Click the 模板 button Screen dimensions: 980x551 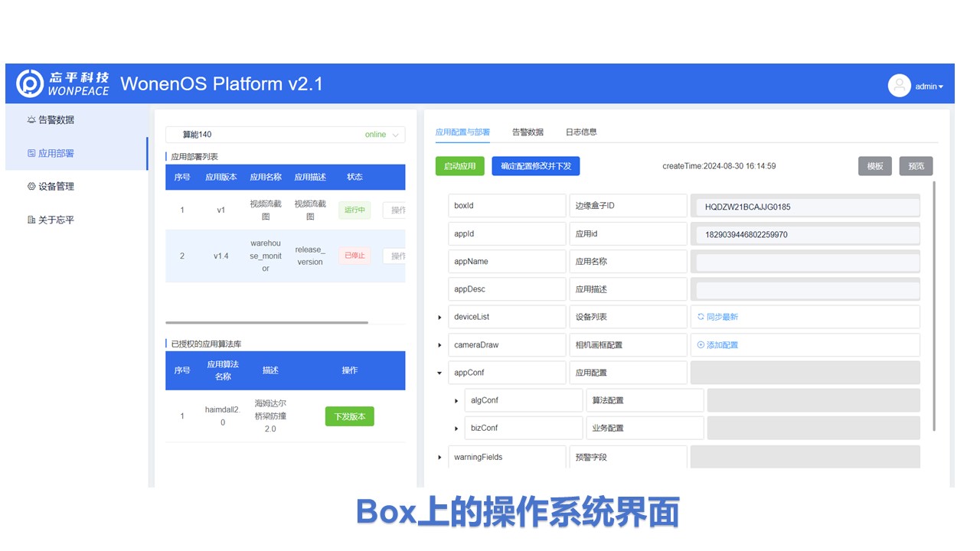(x=875, y=166)
